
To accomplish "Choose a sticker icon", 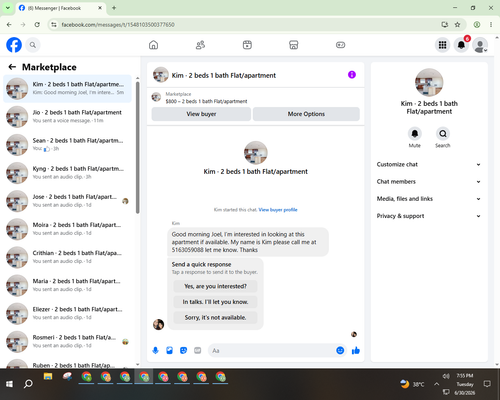I will click(183, 350).
